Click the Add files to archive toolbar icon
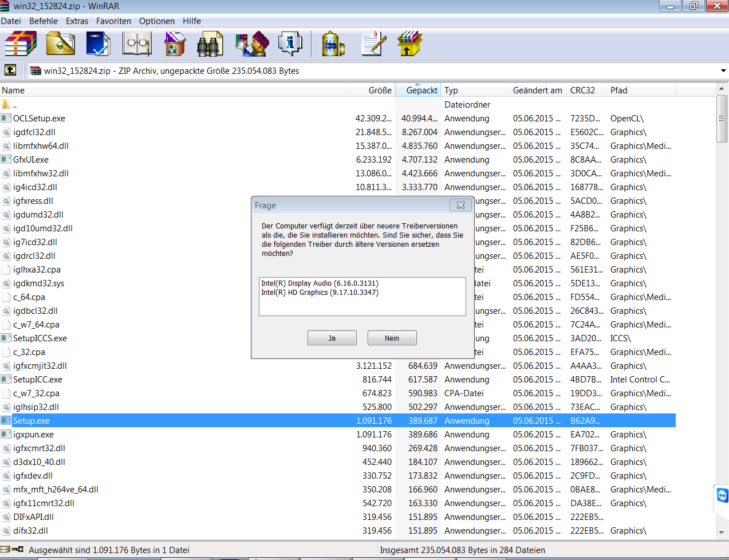 21,44
